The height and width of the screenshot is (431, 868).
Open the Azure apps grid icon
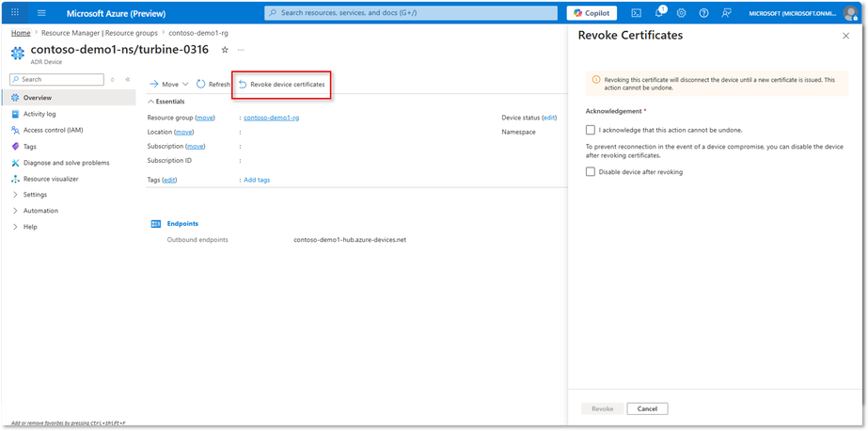(15, 13)
